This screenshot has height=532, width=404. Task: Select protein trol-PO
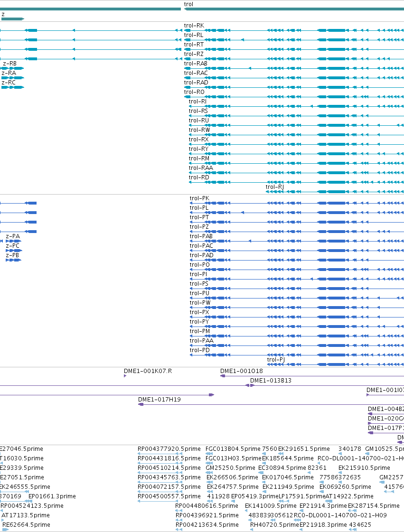pos(199,265)
